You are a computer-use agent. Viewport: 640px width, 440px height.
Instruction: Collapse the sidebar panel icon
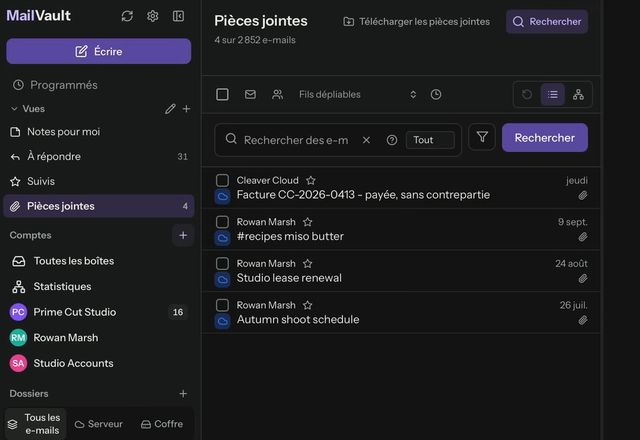coord(178,16)
